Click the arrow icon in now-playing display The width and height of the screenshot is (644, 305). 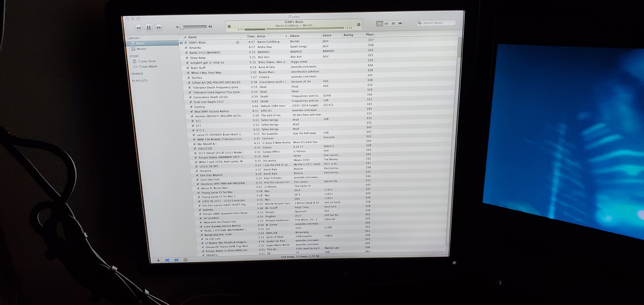point(359,24)
